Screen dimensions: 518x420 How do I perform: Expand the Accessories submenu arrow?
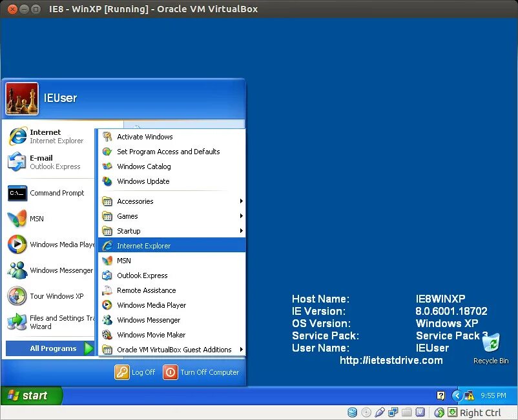coord(241,201)
